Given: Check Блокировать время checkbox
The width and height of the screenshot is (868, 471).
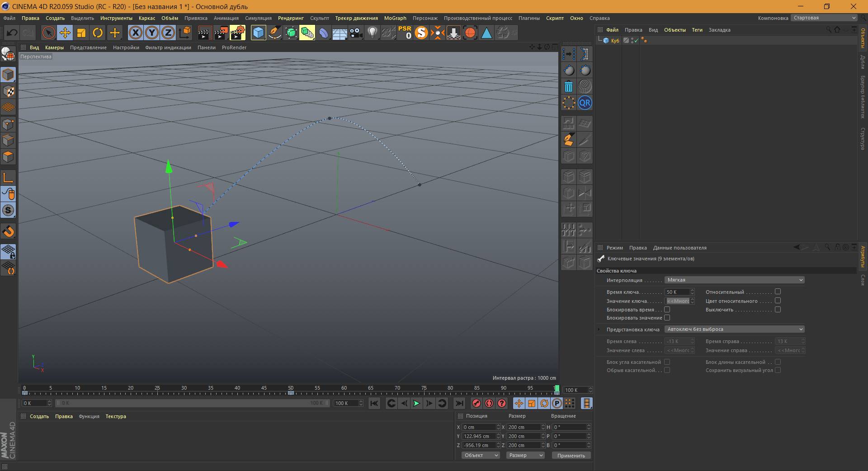Looking at the screenshot, I should pyautogui.click(x=667, y=310).
